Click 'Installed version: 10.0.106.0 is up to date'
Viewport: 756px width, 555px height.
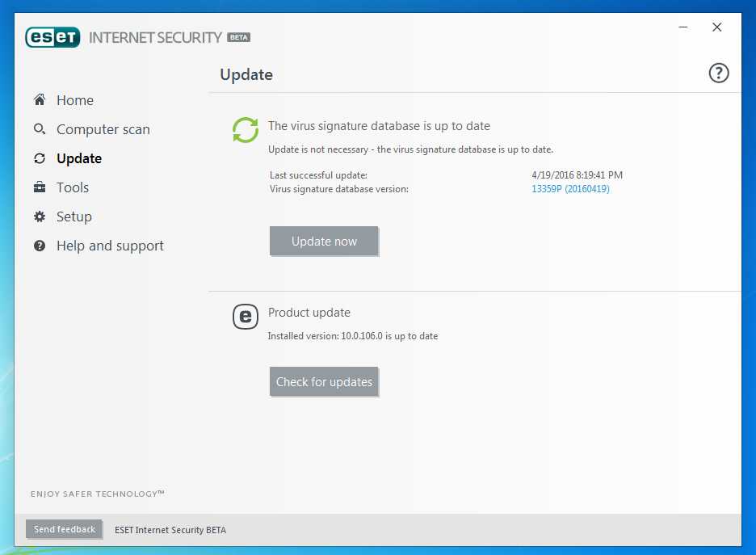(353, 336)
